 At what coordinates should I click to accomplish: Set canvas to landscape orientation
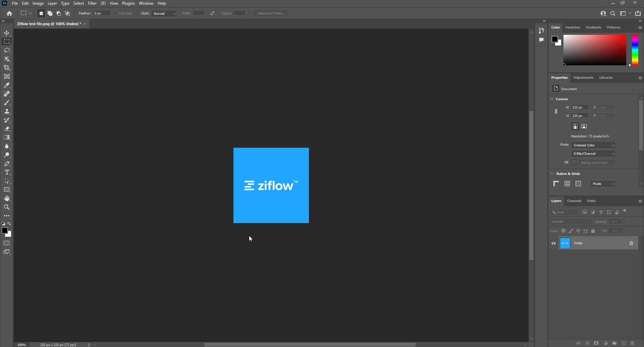click(584, 126)
